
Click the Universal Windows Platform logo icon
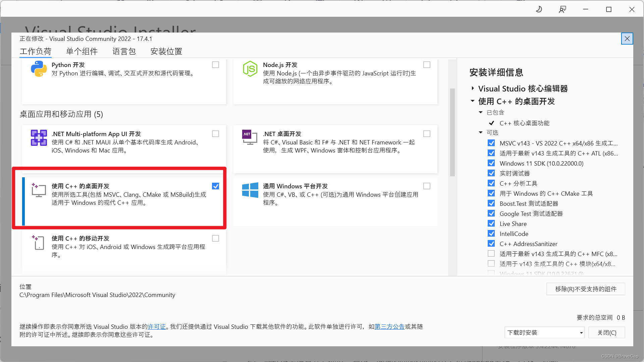tap(250, 190)
